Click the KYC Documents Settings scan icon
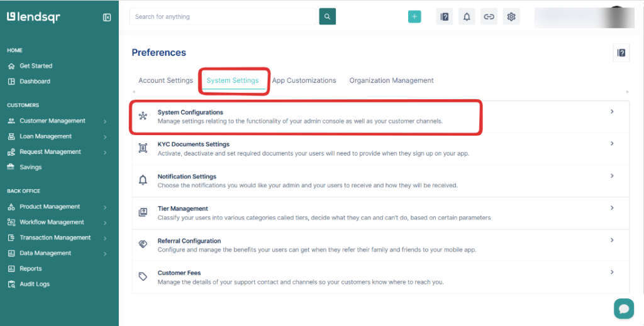 143,148
